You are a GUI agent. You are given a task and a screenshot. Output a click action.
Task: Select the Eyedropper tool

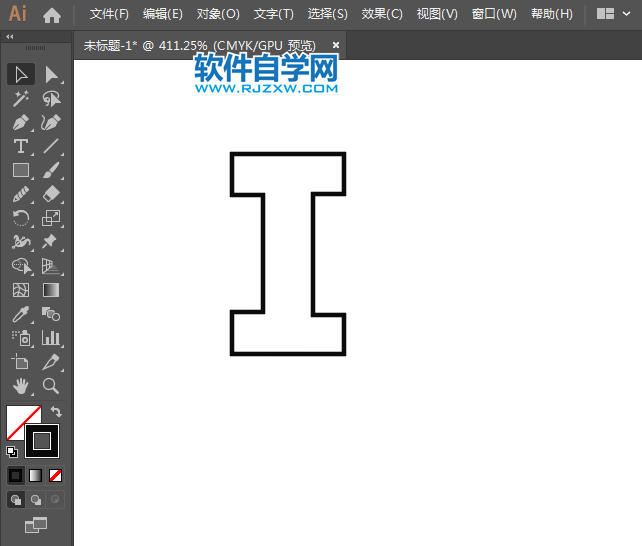point(21,314)
